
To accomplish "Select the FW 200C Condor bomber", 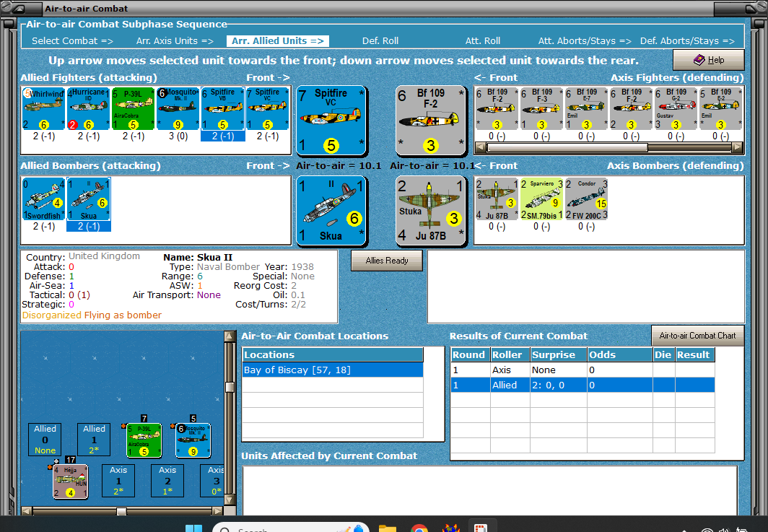I will [x=586, y=199].
